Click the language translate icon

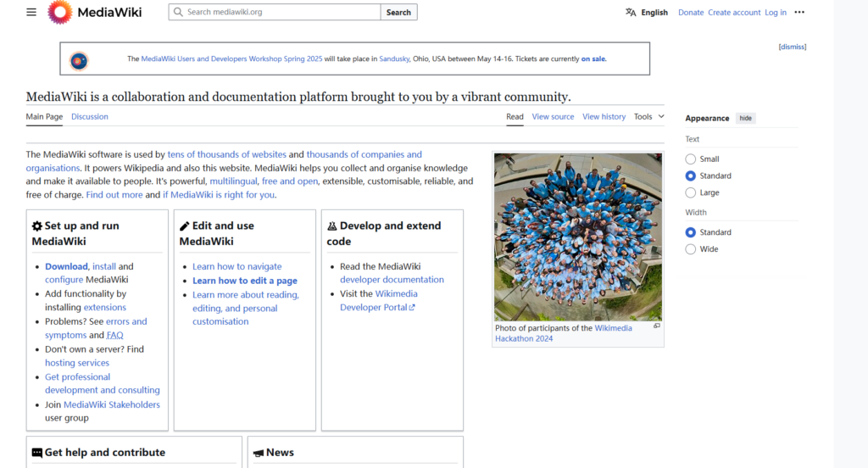pos(631,12)
